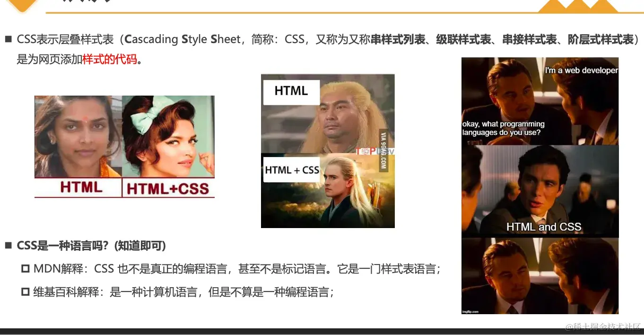644x335 pixels.
Task: Click the hollow square bullet before 维基百科解释
Action: point(26,292)
